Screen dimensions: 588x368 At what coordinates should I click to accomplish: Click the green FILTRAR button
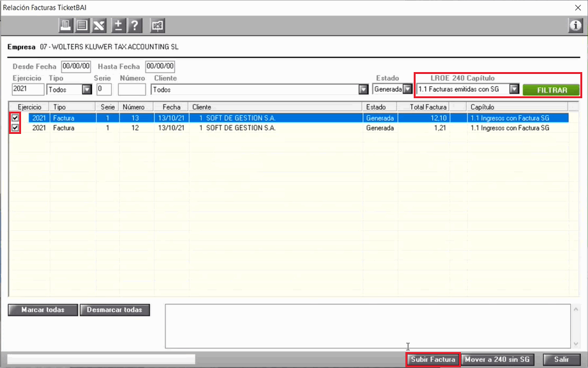[551, 90]
